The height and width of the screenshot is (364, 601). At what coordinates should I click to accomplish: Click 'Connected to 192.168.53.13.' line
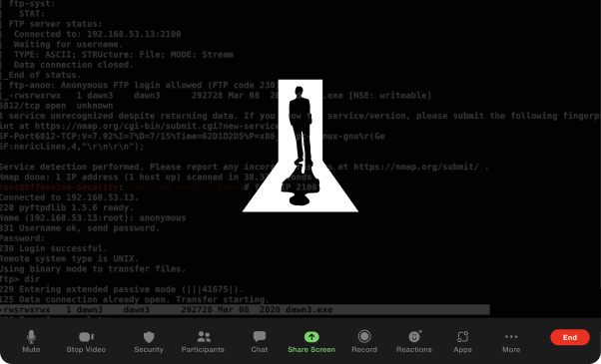69,197
